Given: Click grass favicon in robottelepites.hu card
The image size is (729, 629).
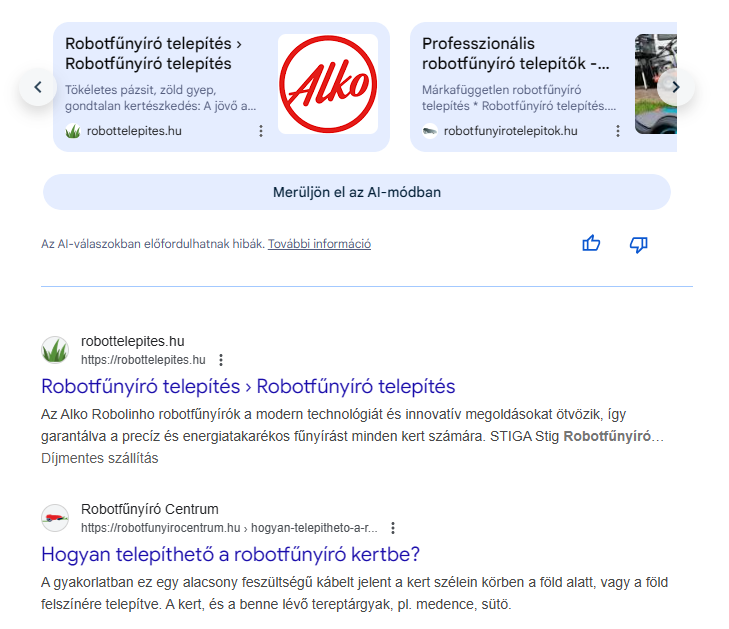Looking at the screenshot, I should (x=73, y=131).
